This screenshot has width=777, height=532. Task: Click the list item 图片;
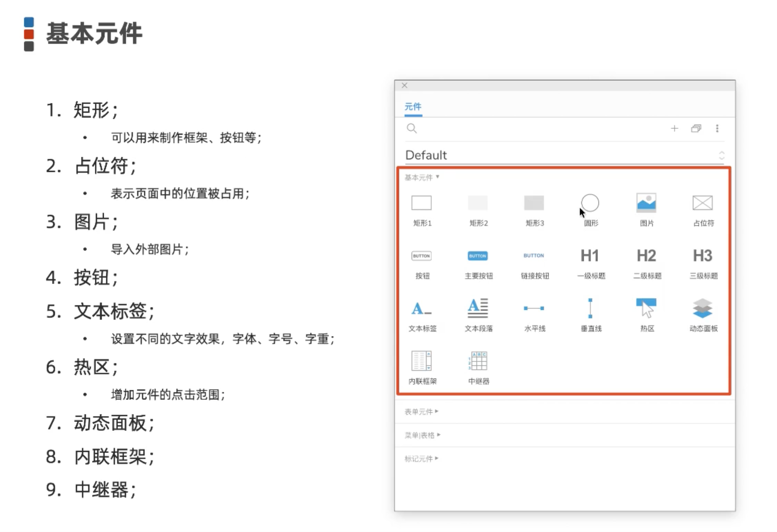[95, 222]
